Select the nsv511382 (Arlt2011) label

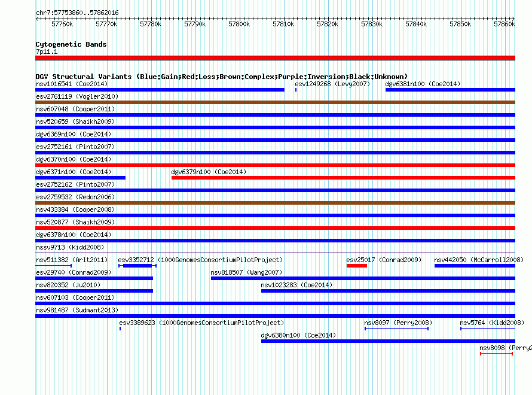pyautogui.click(x=72, y=260)
